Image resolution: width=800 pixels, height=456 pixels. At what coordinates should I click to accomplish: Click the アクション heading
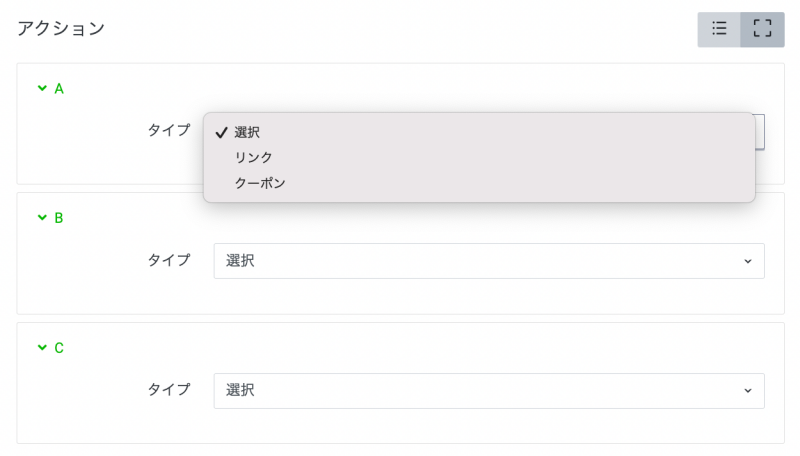pos(61,28)
